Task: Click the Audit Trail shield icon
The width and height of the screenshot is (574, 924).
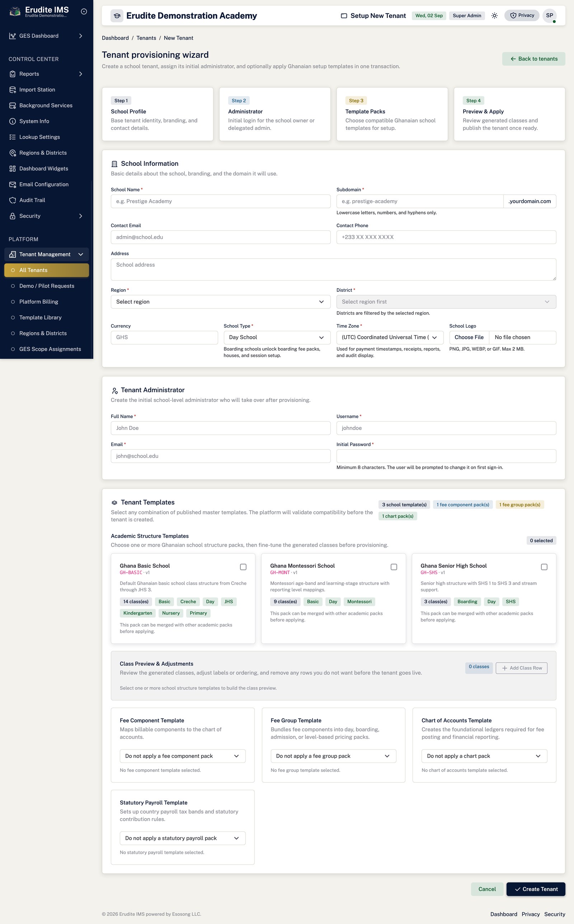Action: coord(13,200)
